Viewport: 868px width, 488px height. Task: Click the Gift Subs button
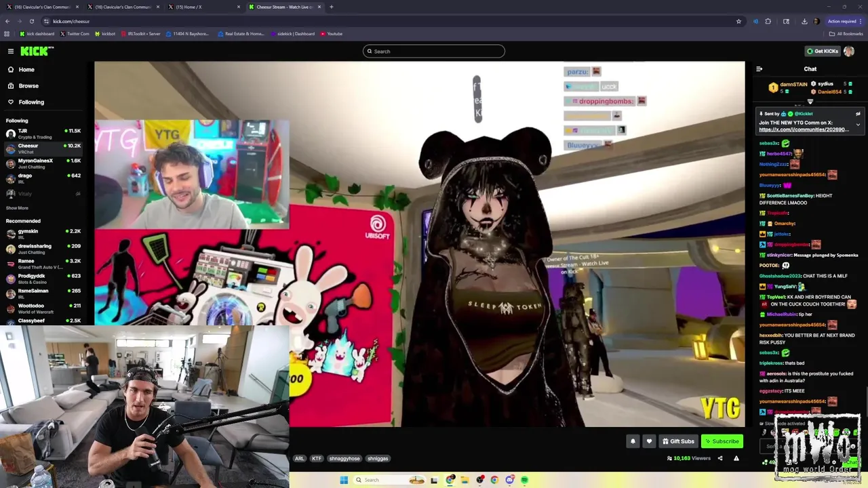pos(678,441)
